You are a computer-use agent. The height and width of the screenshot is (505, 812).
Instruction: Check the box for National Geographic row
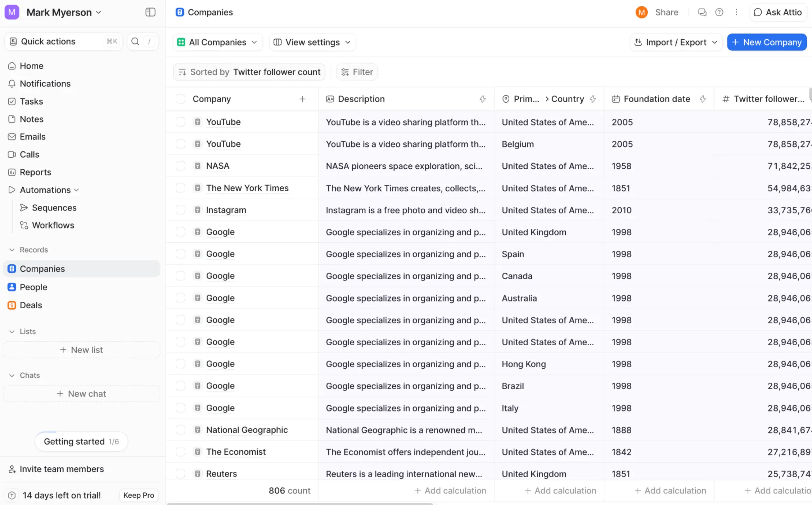click(x=180, y=430)
